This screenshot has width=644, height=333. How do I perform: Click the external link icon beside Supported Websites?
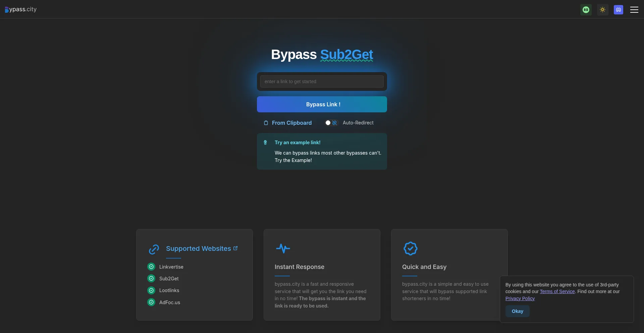point(235,248)
